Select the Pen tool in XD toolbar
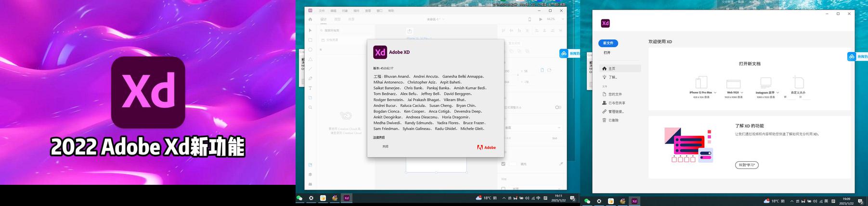 311,78
